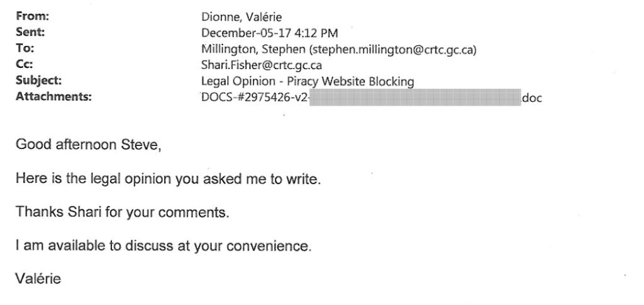Click the To: field label
The width and height of the screenshot is (644, 305).
(x=25, y=48)
